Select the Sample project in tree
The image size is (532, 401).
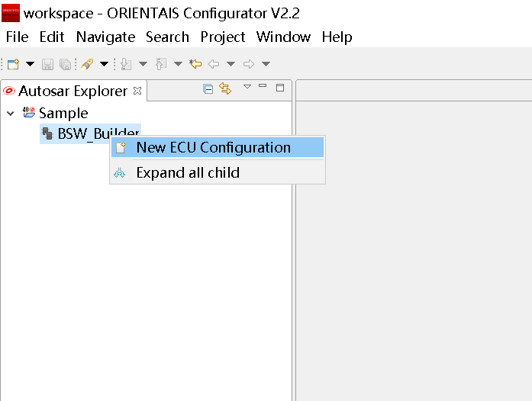(63, 114)
